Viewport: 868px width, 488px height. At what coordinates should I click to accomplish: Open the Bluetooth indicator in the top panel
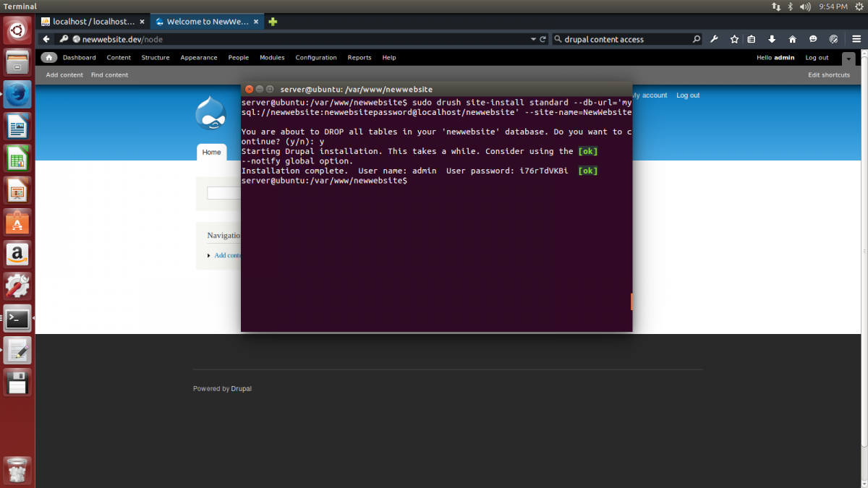click(x=791, y=7)
